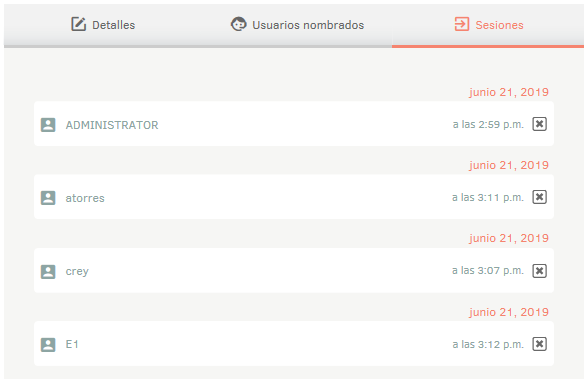Close the ADMINISTRATOR session
This screenshot has width=588, height=379.
click(539, 124)
